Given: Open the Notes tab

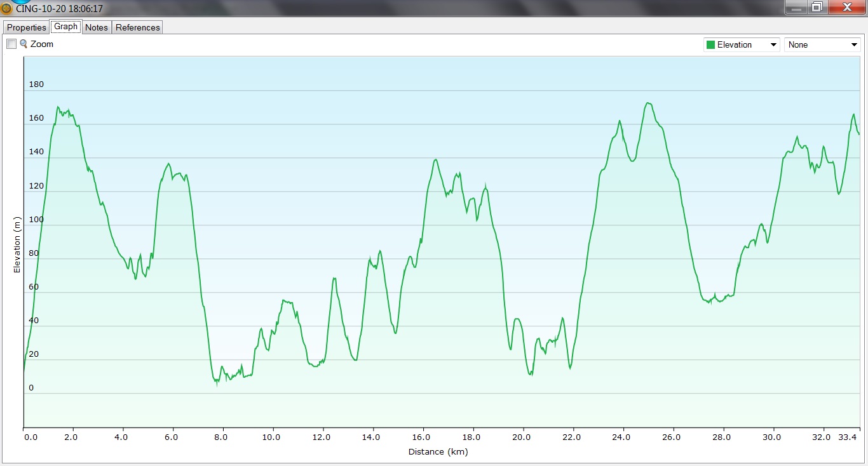Looking at the screenshot, I should (97, 27).
